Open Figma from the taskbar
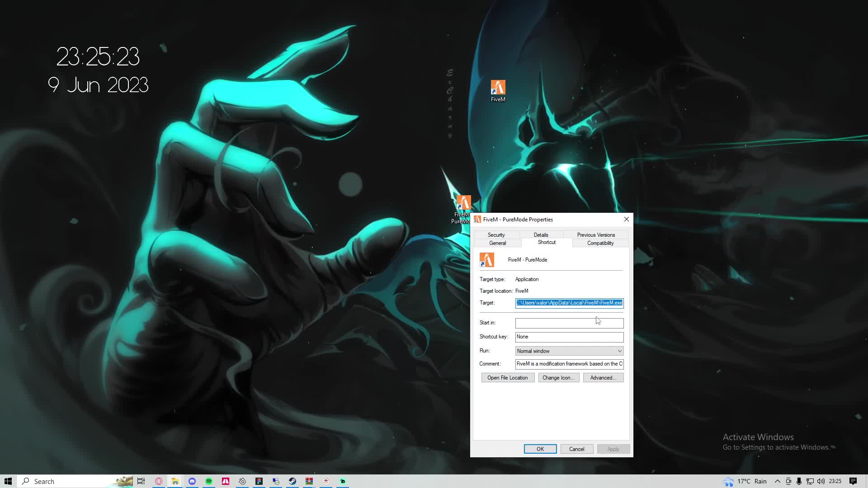The image size is (868, 488). pyautogui.click(x=259, y=481)
